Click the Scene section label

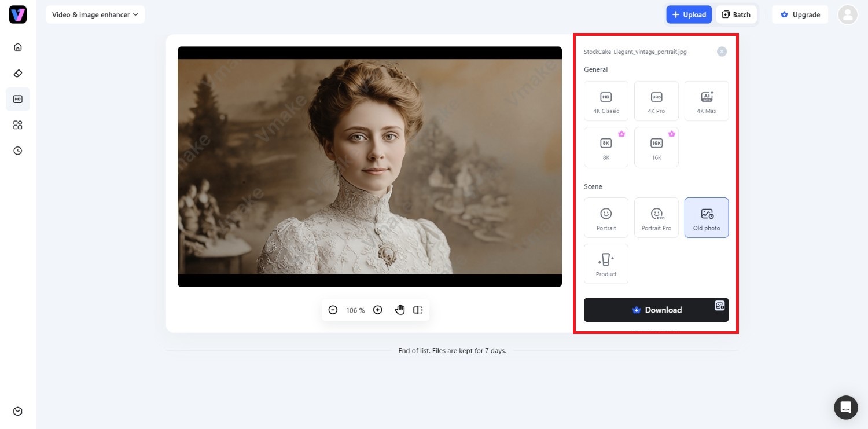pyautogui.click(x=593, y=186)
